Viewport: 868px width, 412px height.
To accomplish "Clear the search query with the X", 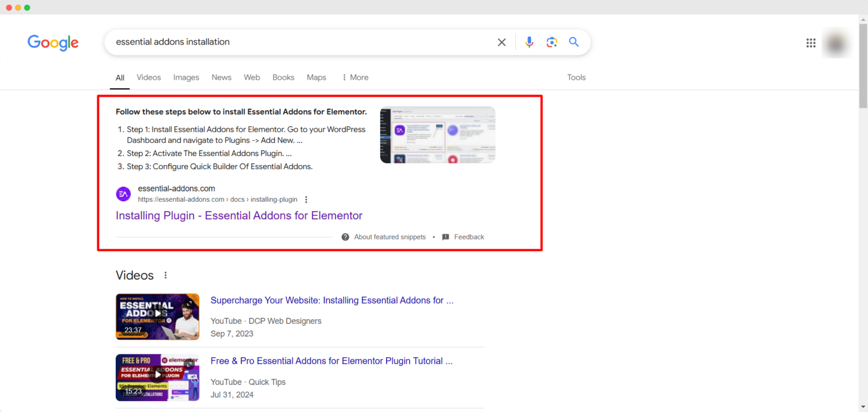I will point(501,42).
